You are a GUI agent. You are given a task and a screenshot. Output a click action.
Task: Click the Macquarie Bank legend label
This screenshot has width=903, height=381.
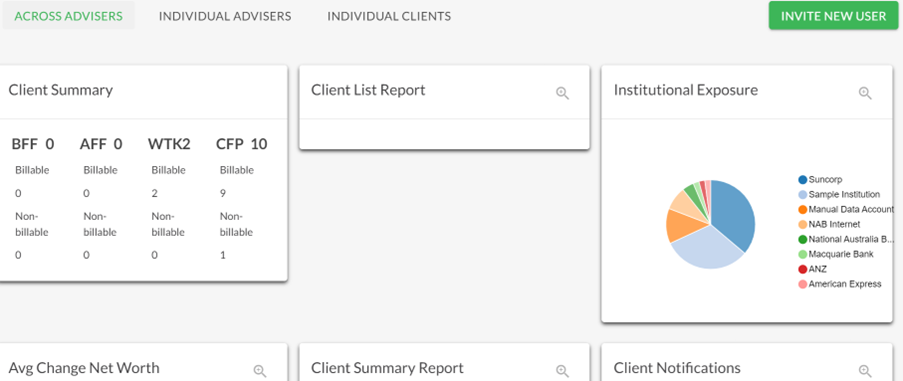[841, 254]
